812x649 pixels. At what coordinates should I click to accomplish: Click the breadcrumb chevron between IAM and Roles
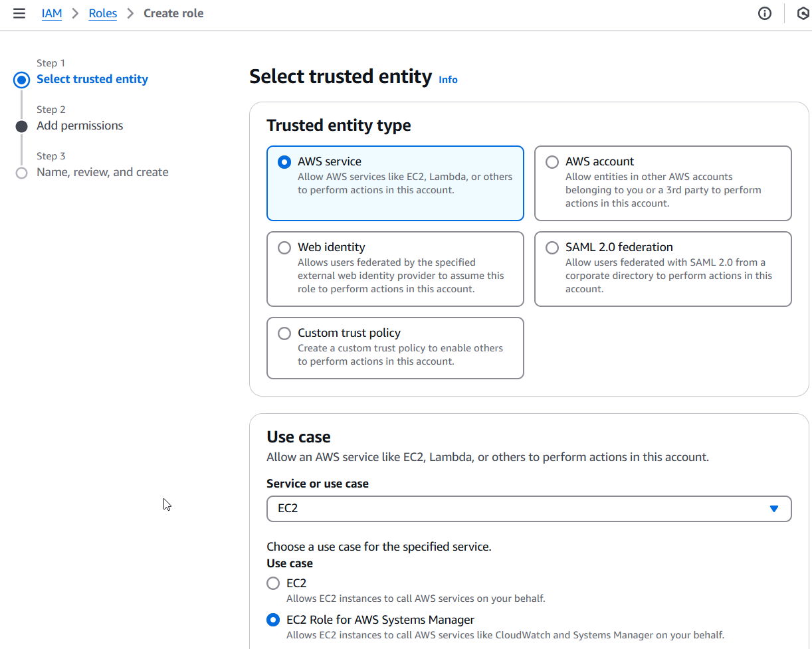pyautogui.click(x=76, y=13)
